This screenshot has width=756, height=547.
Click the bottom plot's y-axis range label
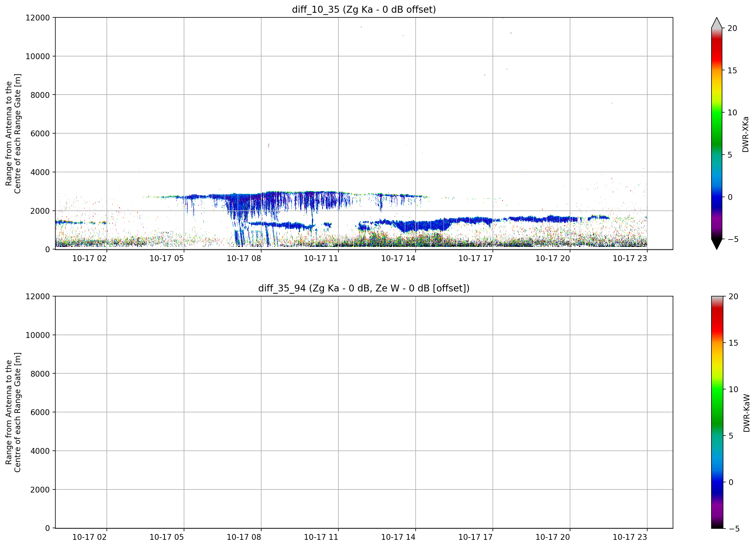13,412
